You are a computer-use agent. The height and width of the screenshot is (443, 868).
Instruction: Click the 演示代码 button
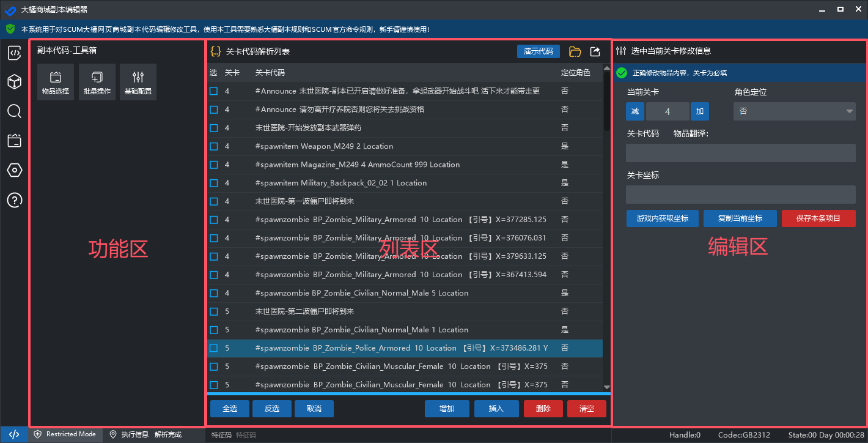tap(538, 51)
